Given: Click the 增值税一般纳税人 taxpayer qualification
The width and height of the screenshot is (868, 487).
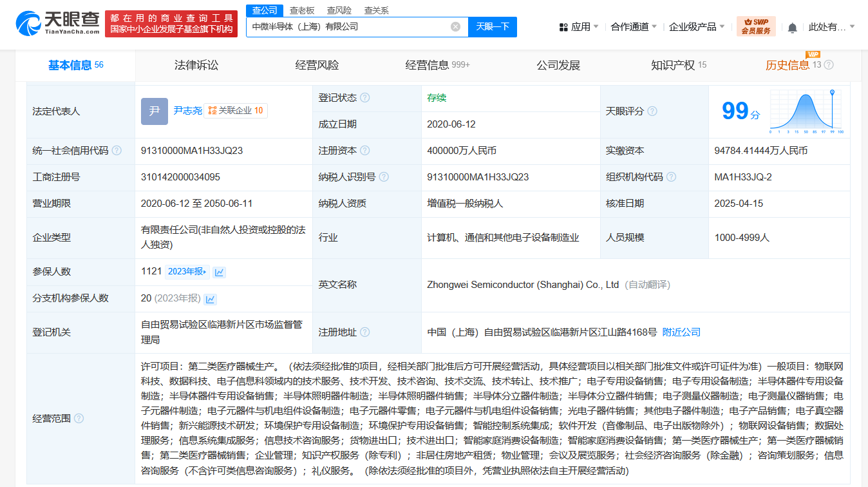Looking at the screenshot, I should (x=465, y=204).
